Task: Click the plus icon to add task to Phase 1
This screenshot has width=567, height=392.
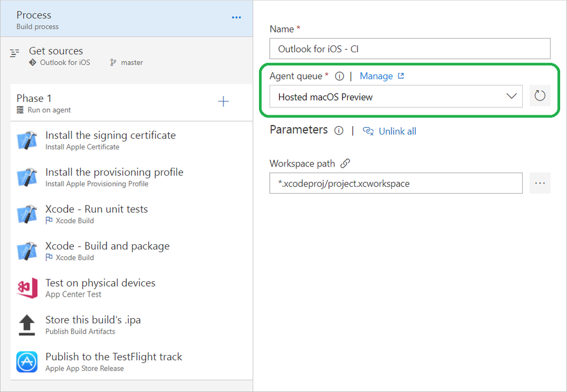Action: (224, 102)
